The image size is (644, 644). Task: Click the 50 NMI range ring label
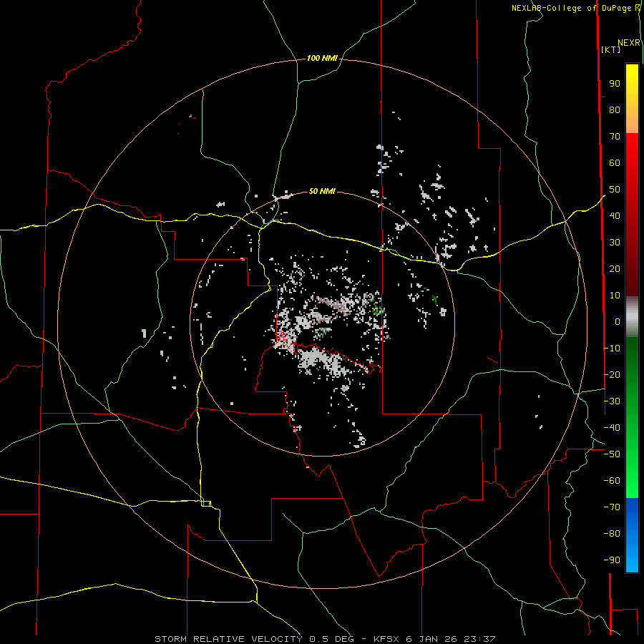[322, 191]
